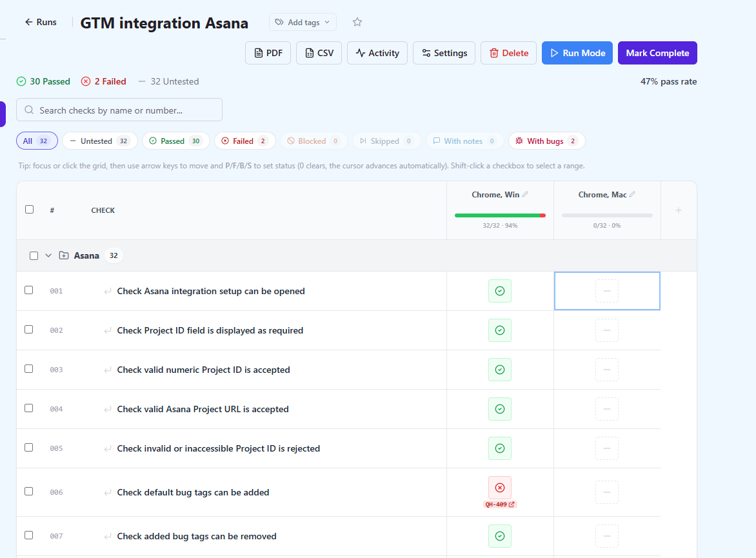Click the passed status icon for check 003
756x558 pixels.
click(x=500, y=370)
